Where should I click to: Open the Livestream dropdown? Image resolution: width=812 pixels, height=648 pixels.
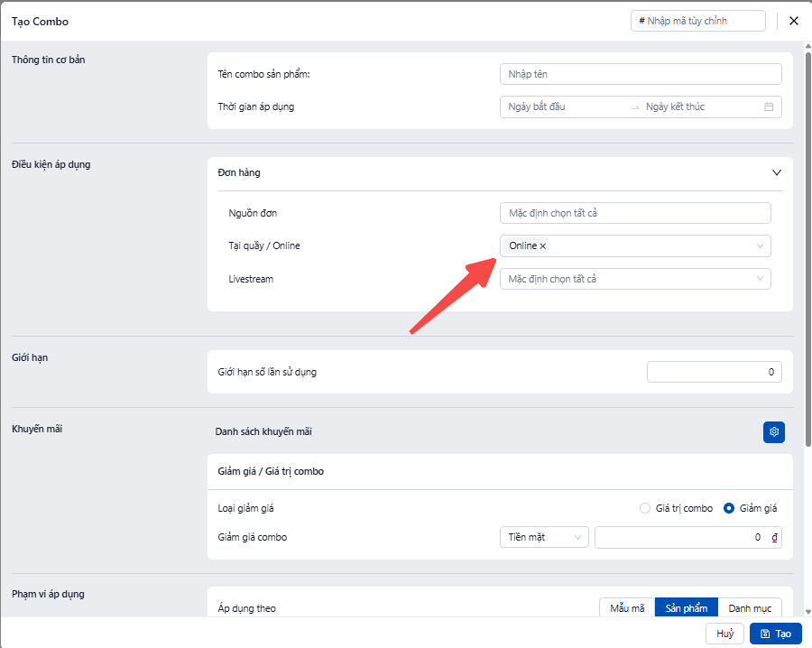pyautogui.click(x=635, y=279)
